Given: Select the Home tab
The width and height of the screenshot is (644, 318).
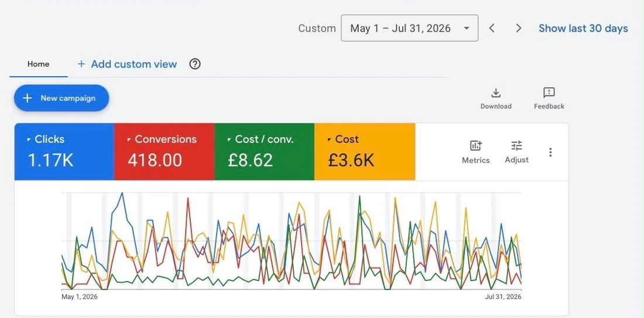Looking at the screenshot, I should [x=38, y=64].
